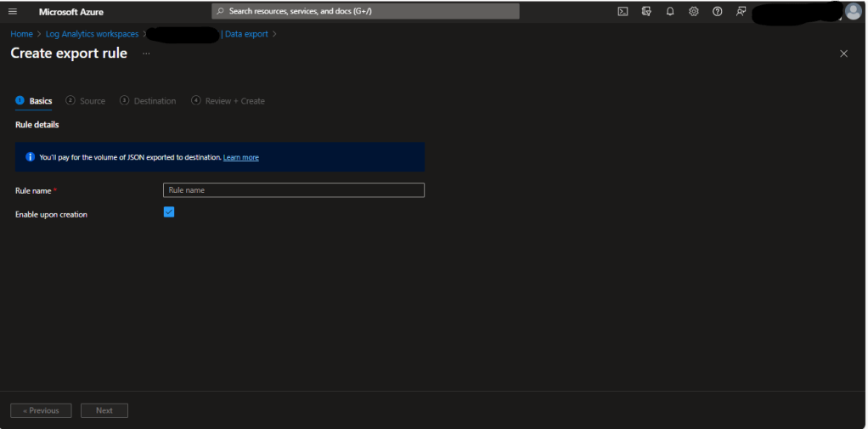The width and height of the screenshot is (868, 429).
Task: Open the Azure portal hamburger menu
Action: pyautogui.click(x=13, y=12)
